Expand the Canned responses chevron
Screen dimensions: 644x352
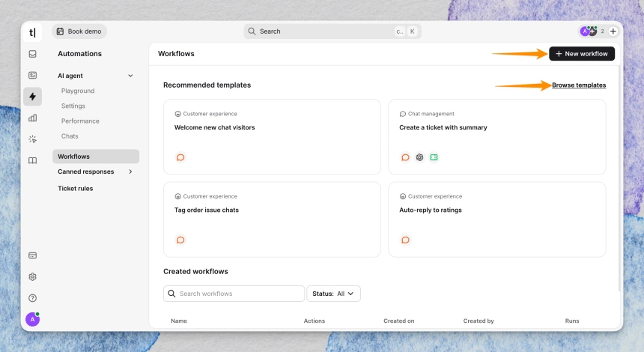[130, 172]
